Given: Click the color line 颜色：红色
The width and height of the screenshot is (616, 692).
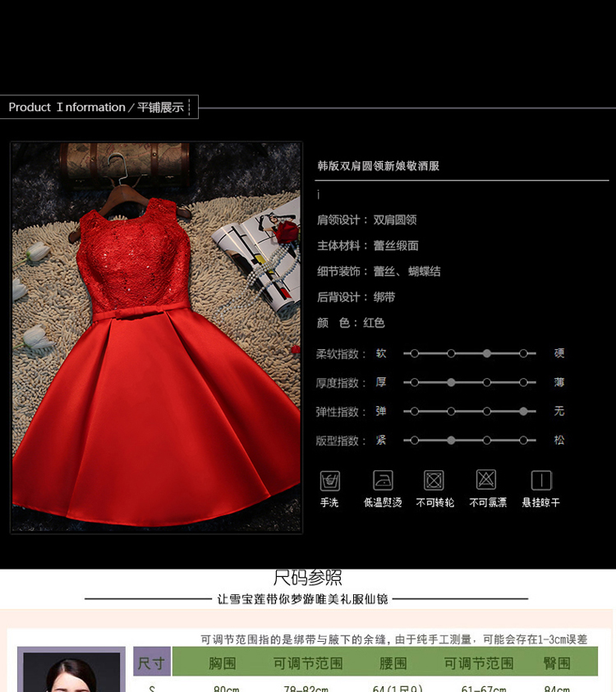Looking at the screenshot, I should click(x=351, y=323).
